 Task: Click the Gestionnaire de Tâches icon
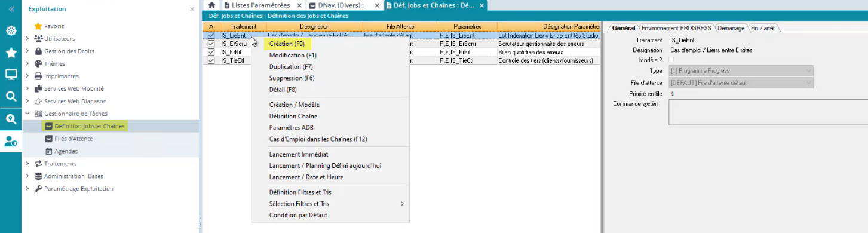pos(38,114)
